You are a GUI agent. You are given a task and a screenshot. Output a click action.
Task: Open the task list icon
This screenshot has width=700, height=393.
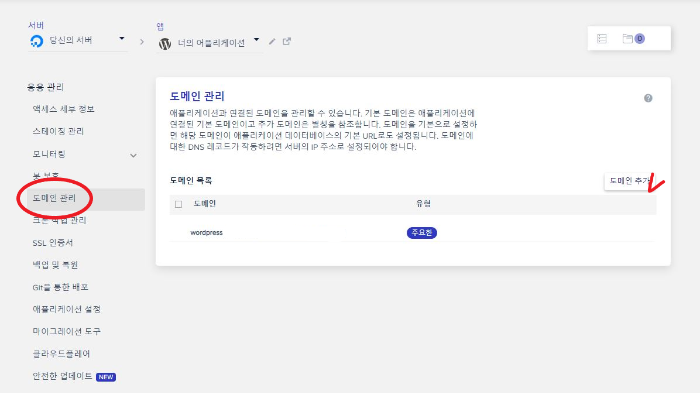[x=602, y=39]
